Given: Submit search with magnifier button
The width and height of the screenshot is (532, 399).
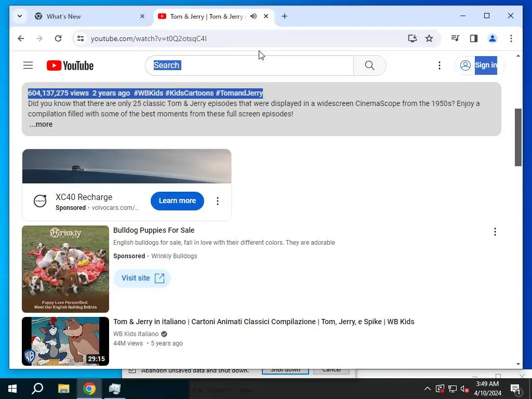Looking at the screenshot, I should (370, 65).
